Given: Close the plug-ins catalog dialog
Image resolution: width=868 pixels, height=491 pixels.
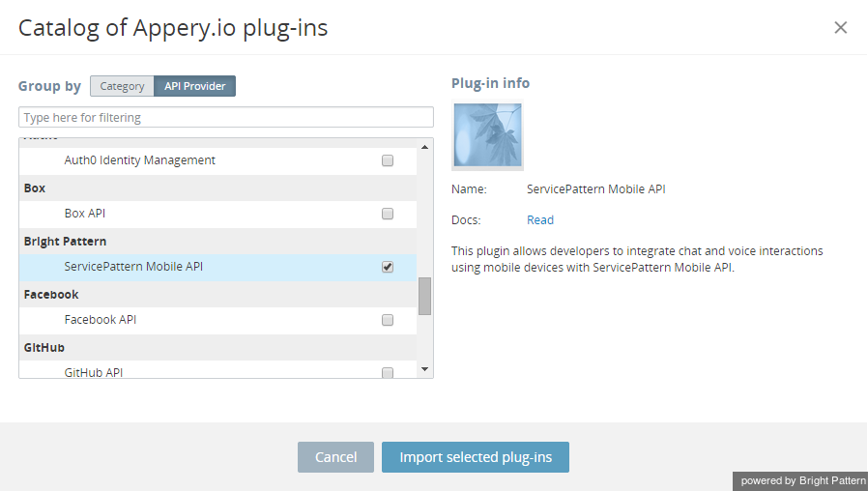Looking at the screenshot, I should [x=840, y=28].
